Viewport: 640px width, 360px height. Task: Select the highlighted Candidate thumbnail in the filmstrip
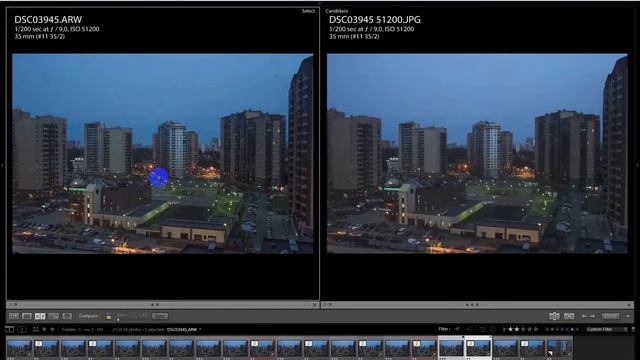[478, 348]
